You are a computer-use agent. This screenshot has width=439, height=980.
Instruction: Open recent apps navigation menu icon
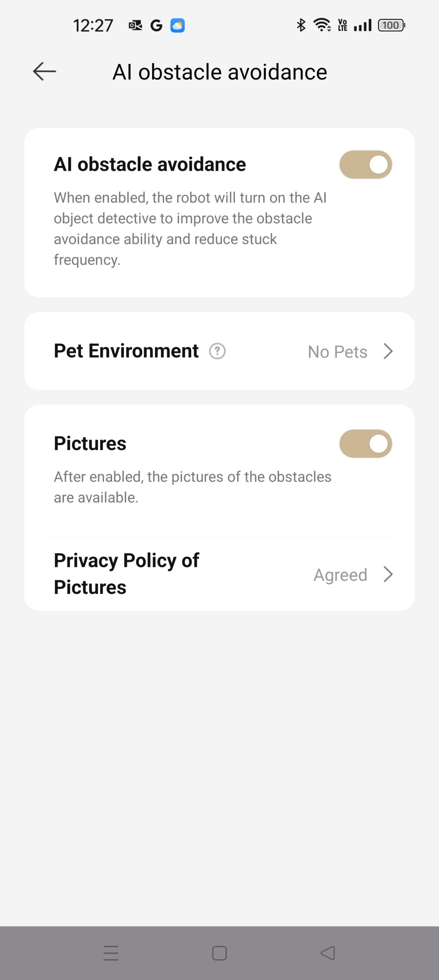[111, 953]
